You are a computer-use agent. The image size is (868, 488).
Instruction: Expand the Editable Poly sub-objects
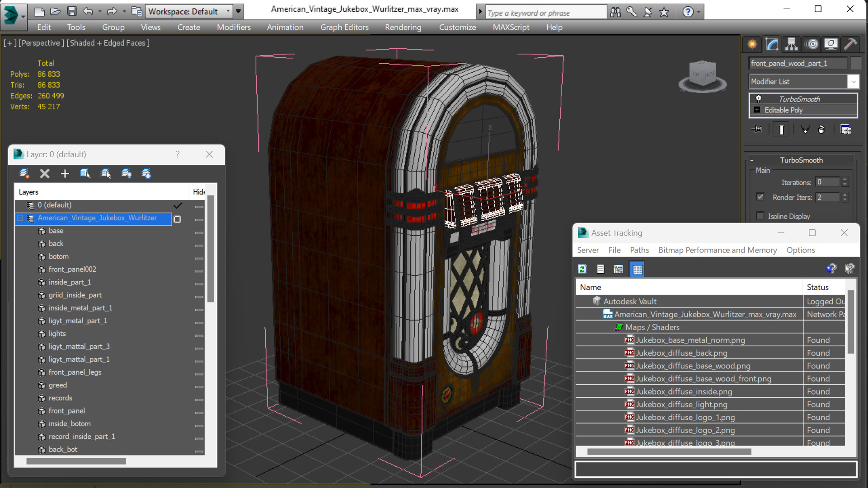[757, 110]
